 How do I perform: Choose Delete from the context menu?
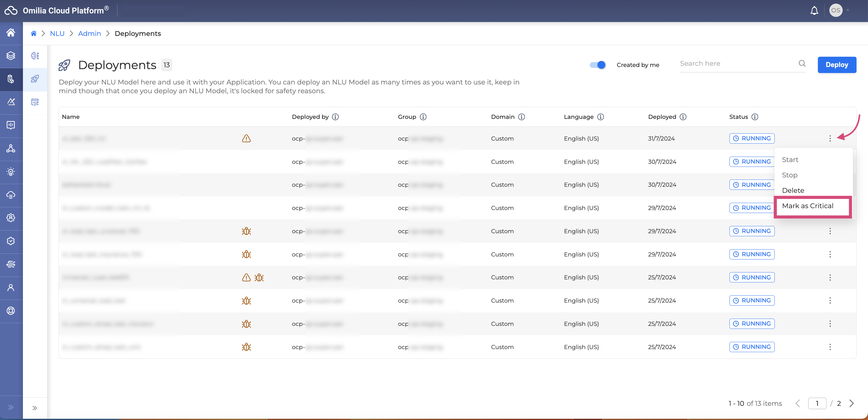tap(793, 190)
